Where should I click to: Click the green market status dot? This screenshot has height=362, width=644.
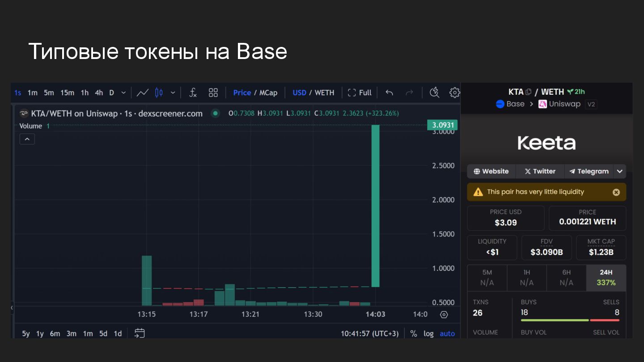(216, 114)
